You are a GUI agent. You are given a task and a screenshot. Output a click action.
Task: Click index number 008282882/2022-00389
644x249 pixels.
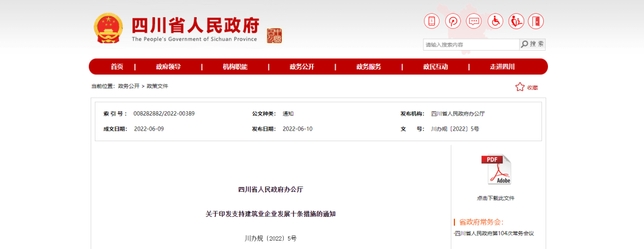[x=164, y=114]
